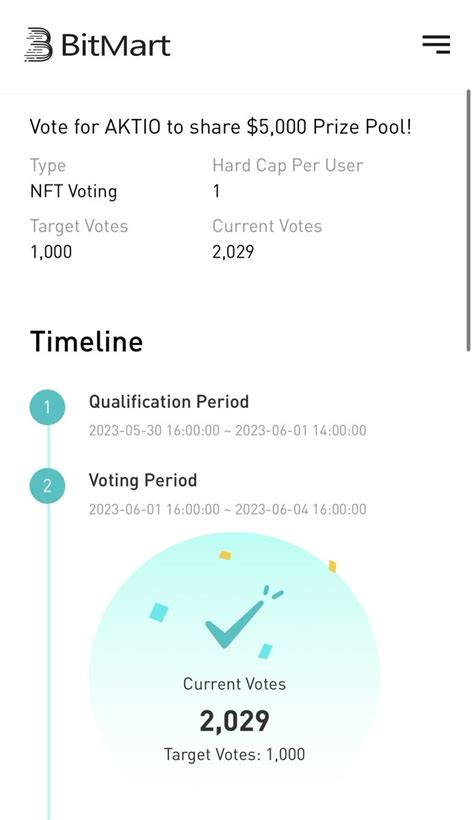This screenshot has width=474, height=820.
Task: Open the hamburger menu icon
Action: (436, 44)
